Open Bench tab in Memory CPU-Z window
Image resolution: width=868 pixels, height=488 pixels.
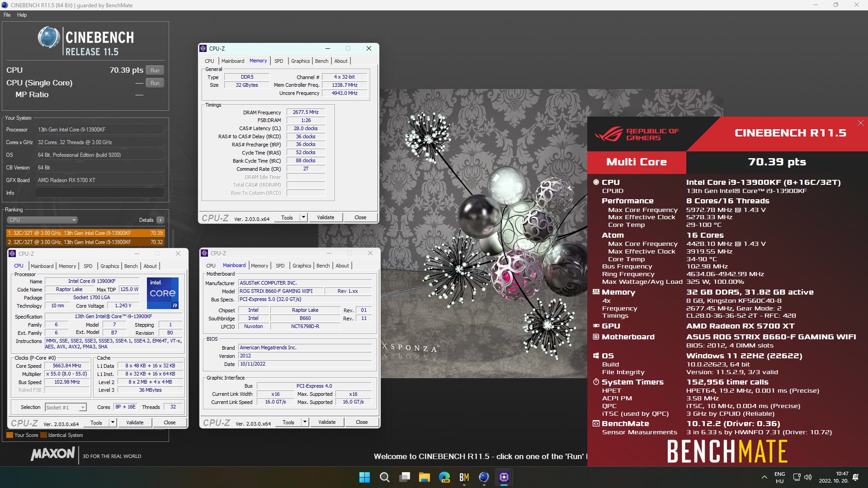[x=321, y=61]
